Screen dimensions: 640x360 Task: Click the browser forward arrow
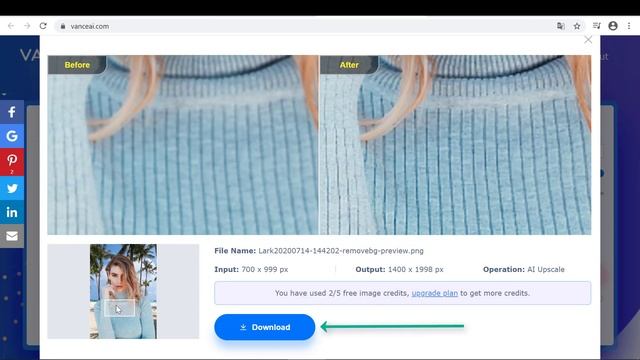point(27,26)
